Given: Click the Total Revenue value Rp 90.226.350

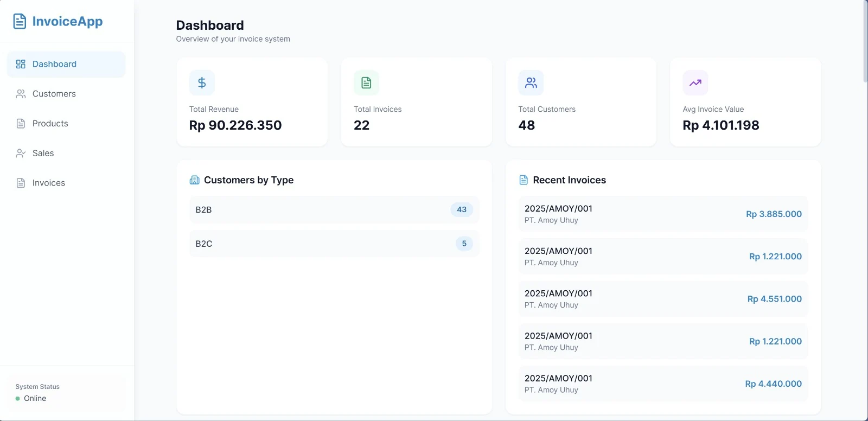Looking at the screenshot, I should [x=235, y=125].
